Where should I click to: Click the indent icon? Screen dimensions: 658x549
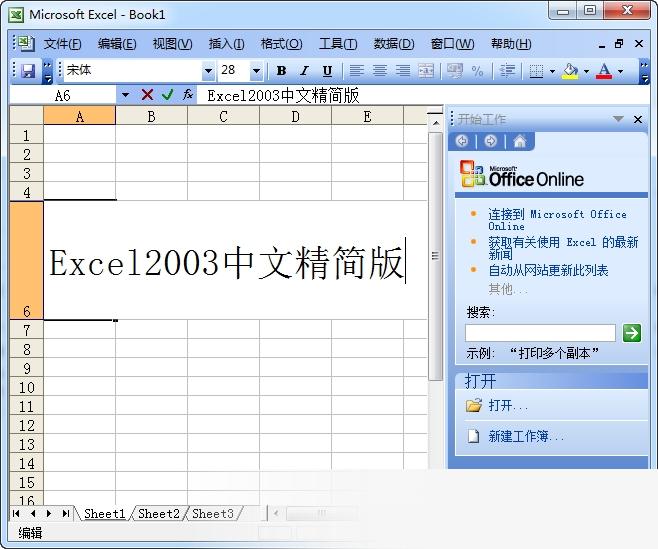507,71
